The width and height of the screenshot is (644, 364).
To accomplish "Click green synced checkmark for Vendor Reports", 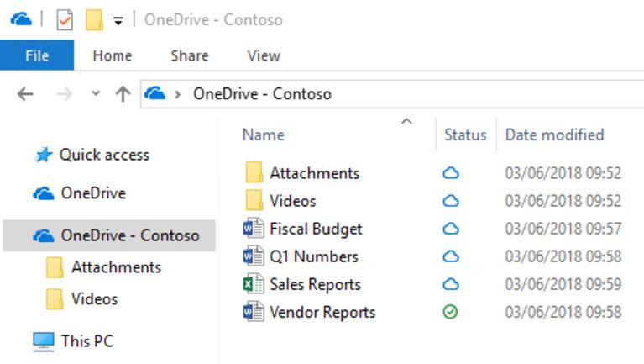I will [x=450, y=312].
